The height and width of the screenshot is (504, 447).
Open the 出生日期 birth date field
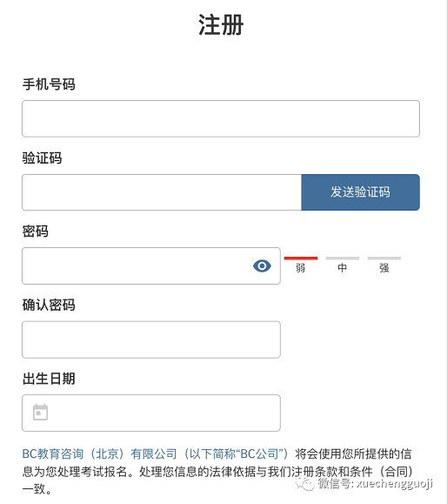pyautogui.click(x=151, y=413)
